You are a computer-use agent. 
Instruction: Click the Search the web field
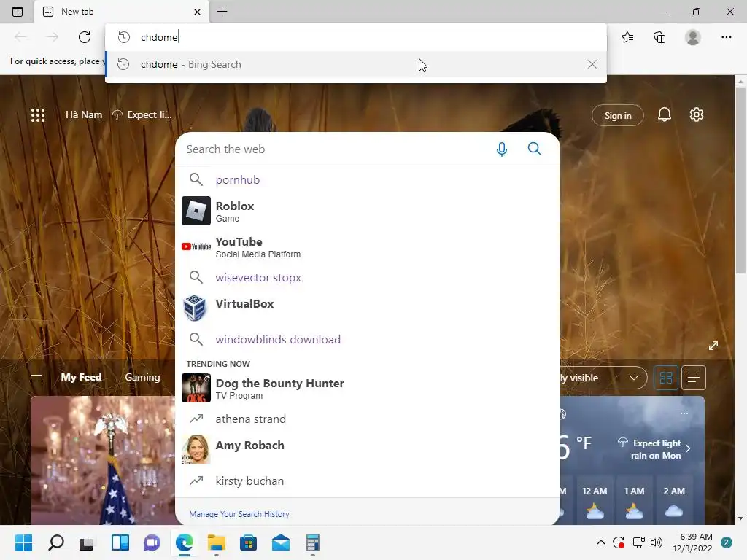pyautogui.click(x=333, y=149)
